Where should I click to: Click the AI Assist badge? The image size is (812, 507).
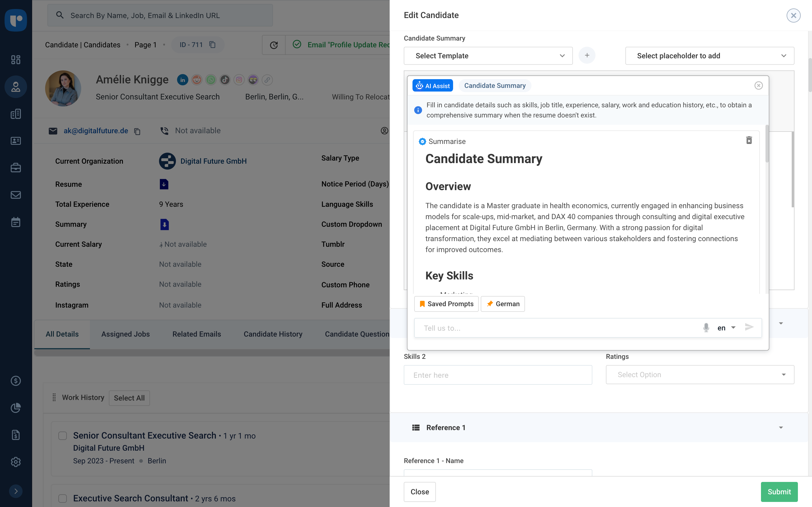coord(433,86)
